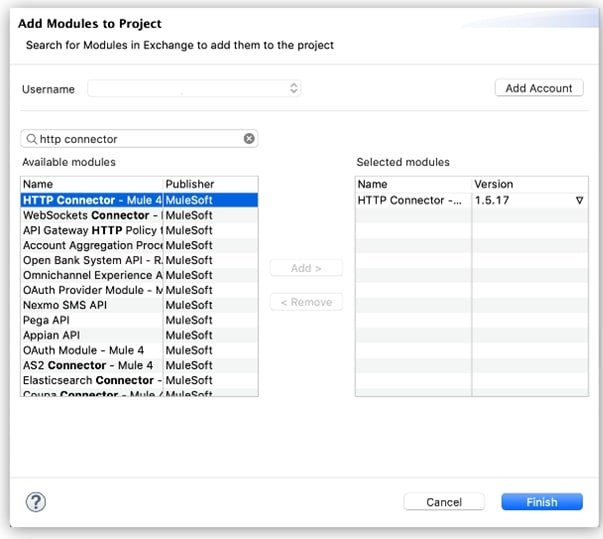This screenshot has height=539, width=603.
Task: Click inside the http connector search field
Action: [139, 139]
